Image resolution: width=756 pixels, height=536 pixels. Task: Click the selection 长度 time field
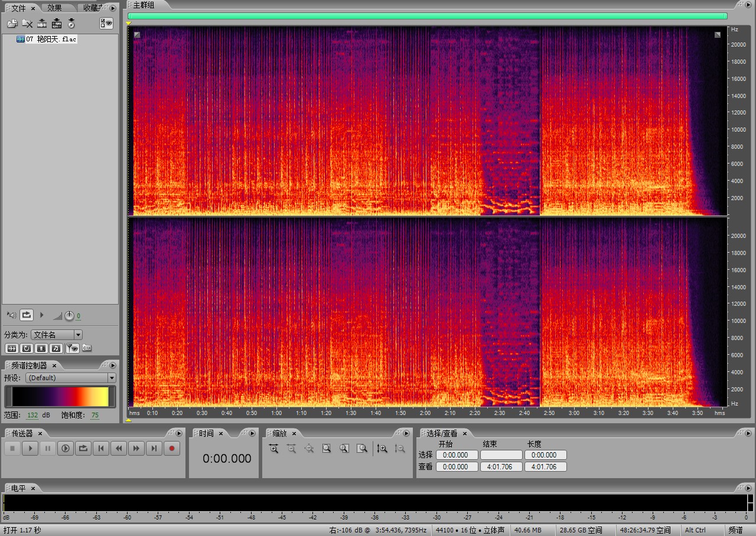(546, 455)
